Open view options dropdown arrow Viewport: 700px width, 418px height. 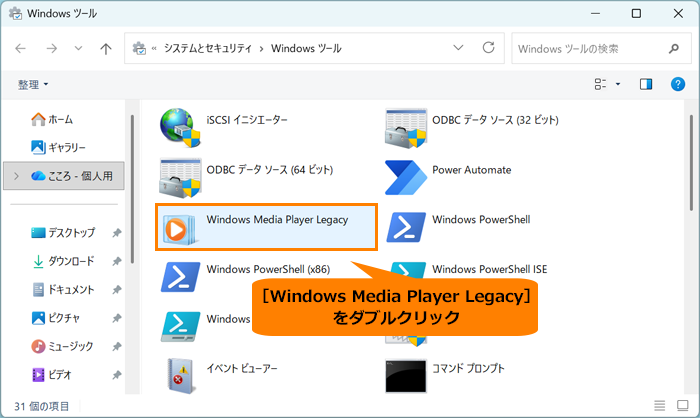click(x=618, y=84)
